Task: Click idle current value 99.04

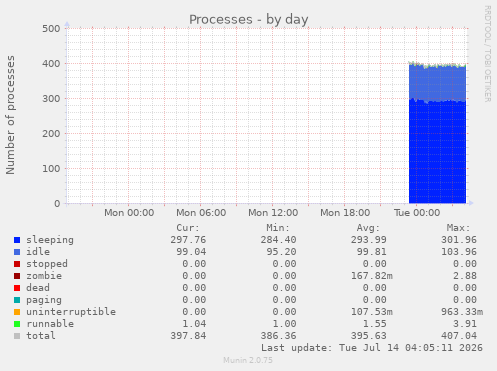Action: click(191, 252)
